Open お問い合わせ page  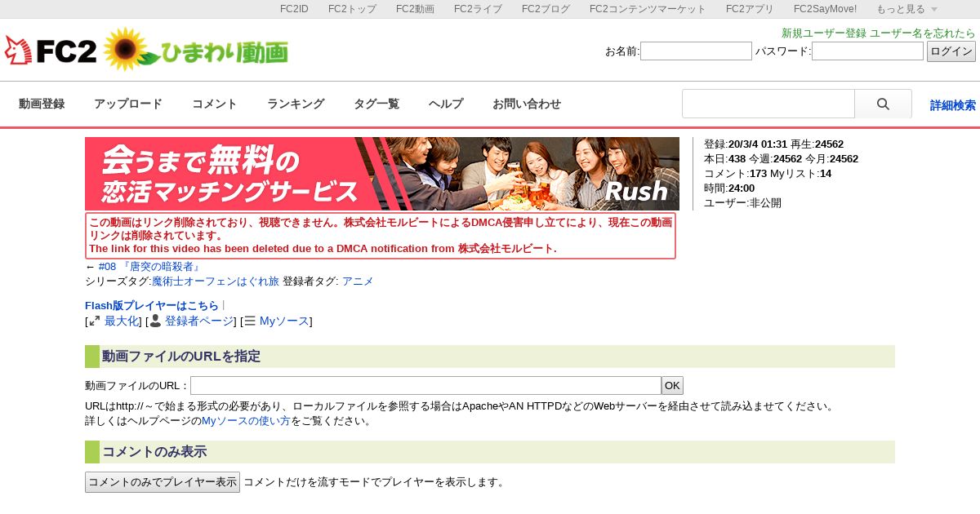(527, 104)
